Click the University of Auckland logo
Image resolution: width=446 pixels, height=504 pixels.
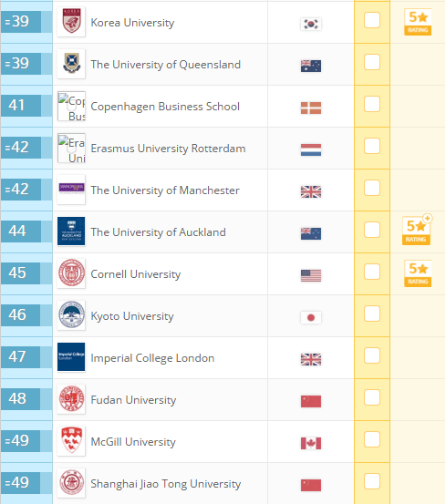[x=71, y=231]
